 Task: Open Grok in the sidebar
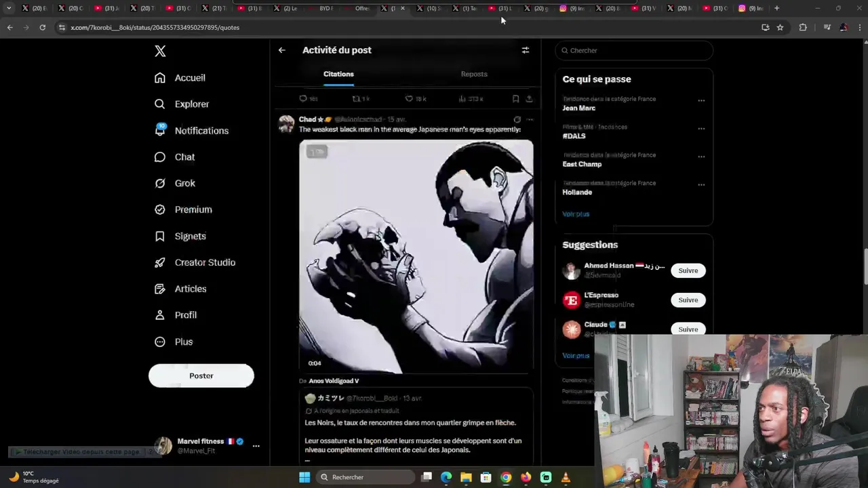(175, 184)
